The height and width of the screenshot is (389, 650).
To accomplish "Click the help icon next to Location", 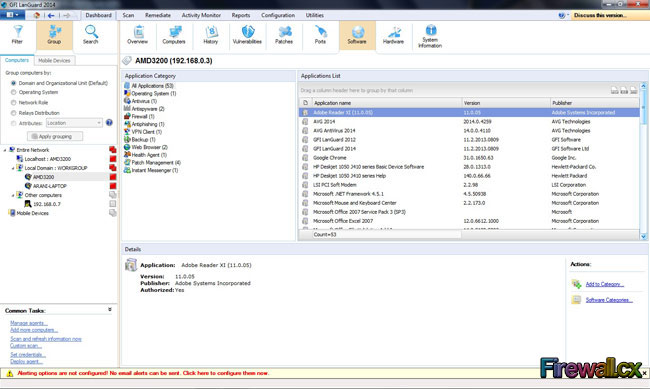I will 109,123.
